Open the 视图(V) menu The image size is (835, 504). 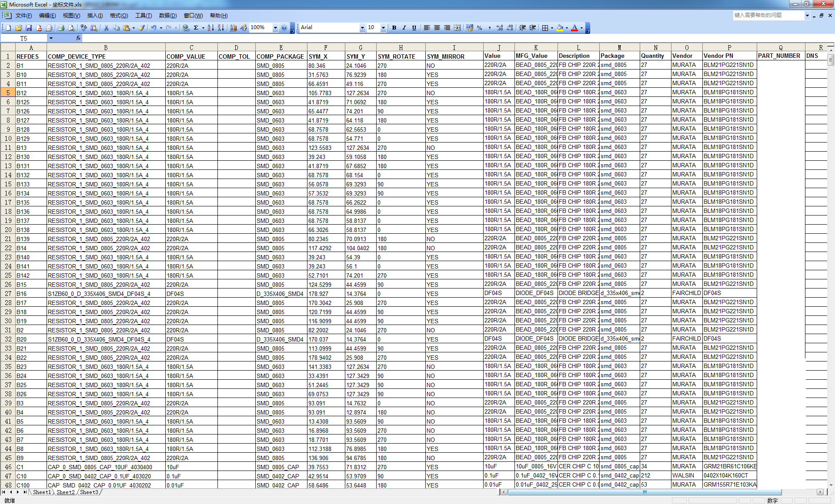[71, 16]
